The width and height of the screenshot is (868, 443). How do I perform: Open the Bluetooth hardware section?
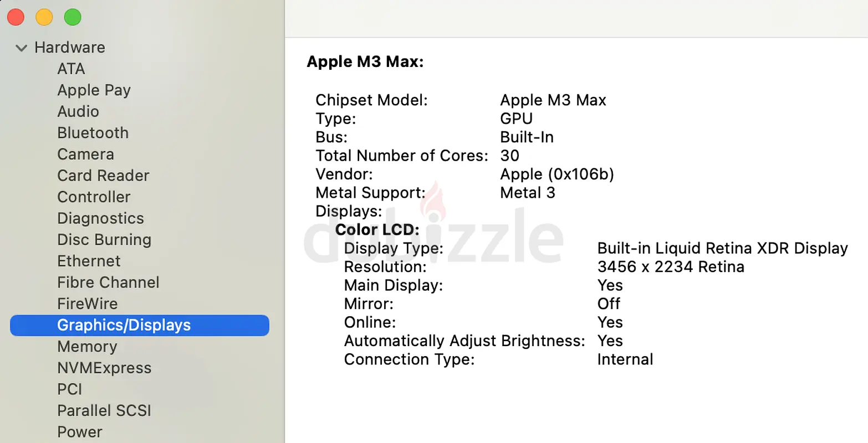(x=93, y=133)
